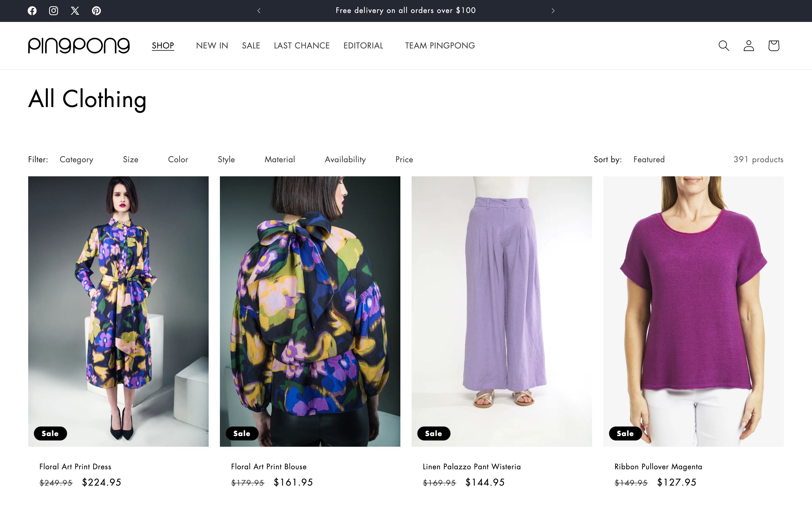Switch to the SALE menu section
This screenshot has width=812, height=507.
[251, 46]
